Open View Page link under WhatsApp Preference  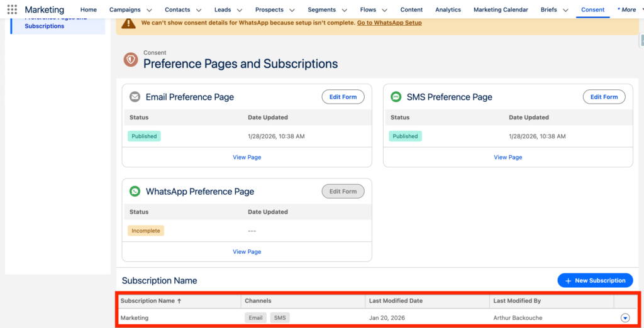point(247,251)
